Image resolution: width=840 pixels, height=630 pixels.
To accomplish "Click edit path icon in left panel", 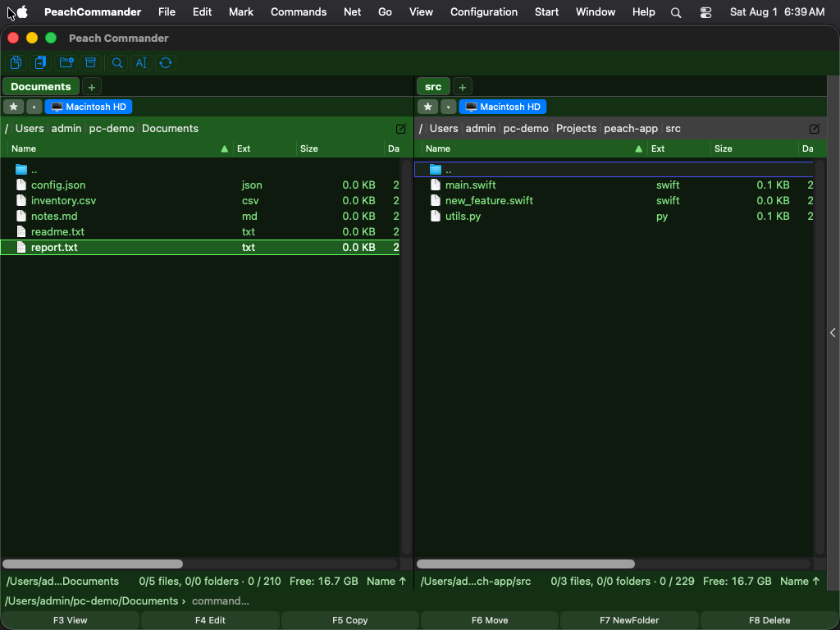I will (x=400, y=129).
